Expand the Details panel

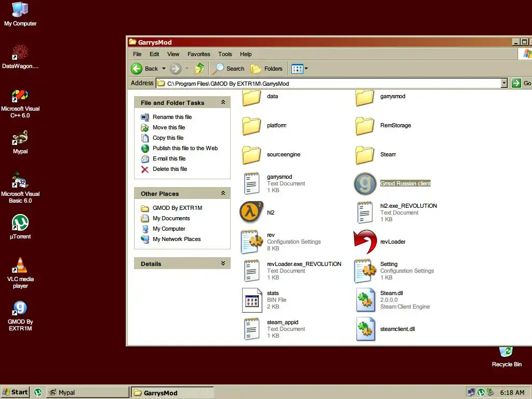tap(223, 263)
